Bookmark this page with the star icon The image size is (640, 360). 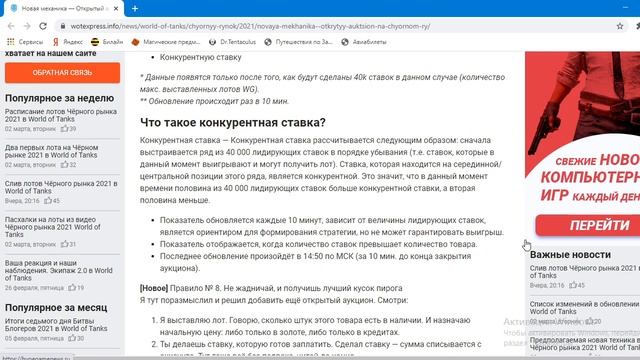click(620, 26)
